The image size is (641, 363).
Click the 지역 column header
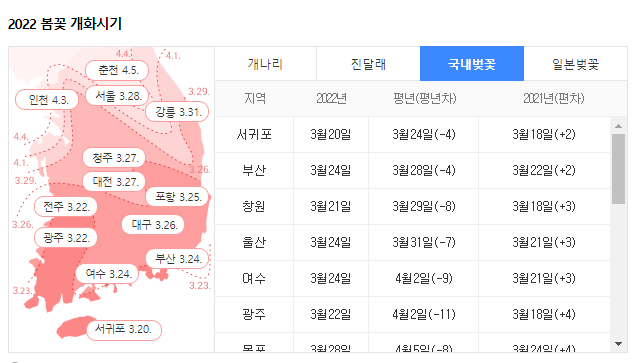tap(254, 99)
